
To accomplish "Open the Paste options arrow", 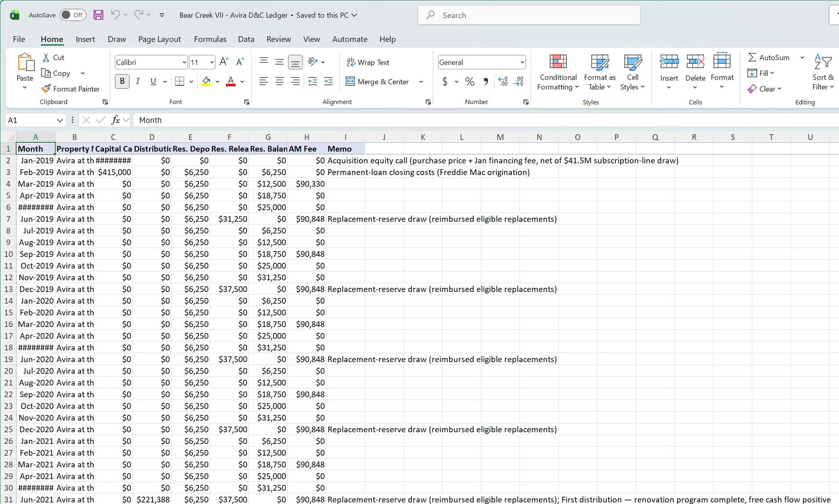I will tap(25, 88).
